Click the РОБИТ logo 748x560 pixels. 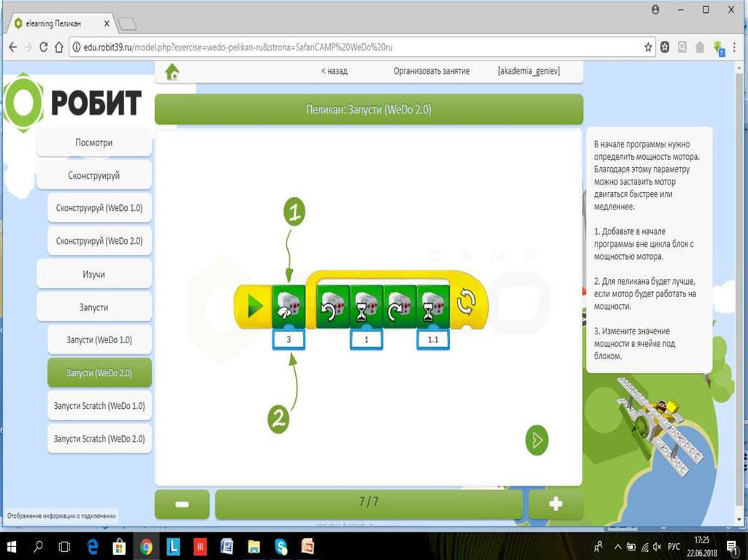pyautogui.click(x=73, y=102)
